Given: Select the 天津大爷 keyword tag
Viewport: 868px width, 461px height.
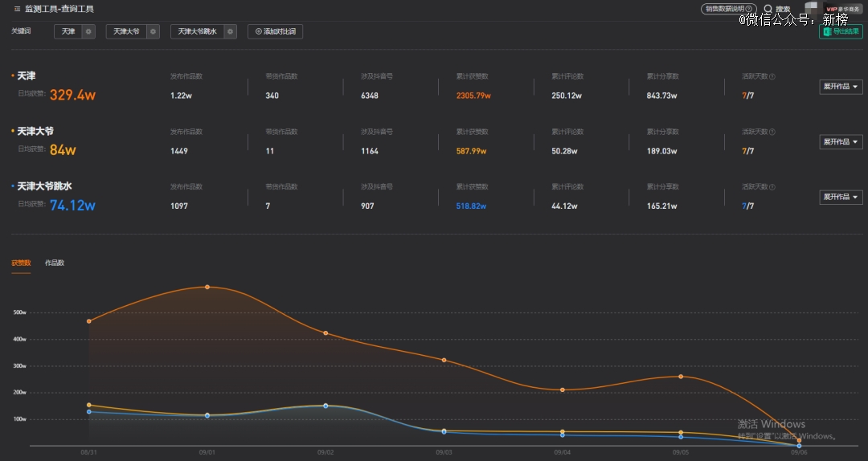Looking at the screenshot, I should point(126,31).
